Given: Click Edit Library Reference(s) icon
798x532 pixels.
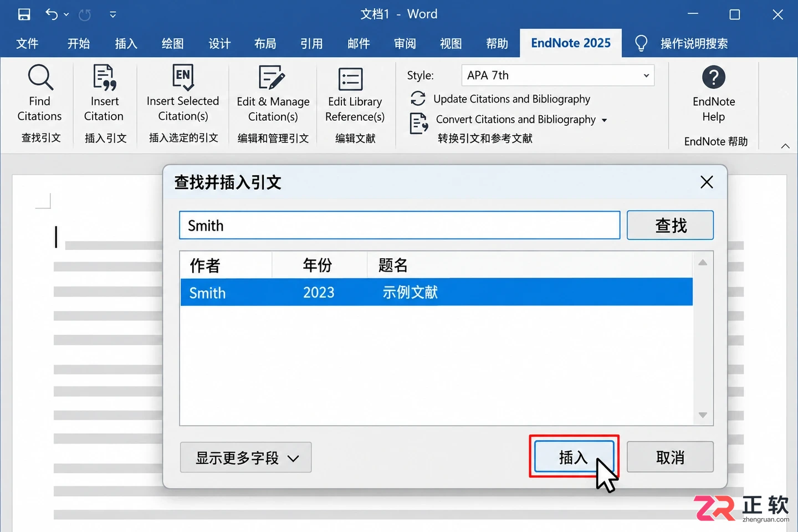Looking at the screenshot, I should pyautogui.click(x=350, y=79).
